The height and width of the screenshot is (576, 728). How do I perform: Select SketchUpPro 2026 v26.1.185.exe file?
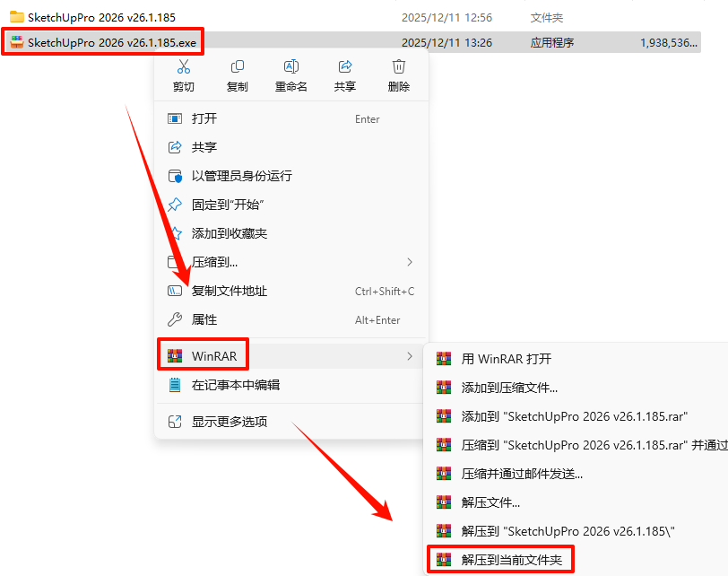click(103, 42)
